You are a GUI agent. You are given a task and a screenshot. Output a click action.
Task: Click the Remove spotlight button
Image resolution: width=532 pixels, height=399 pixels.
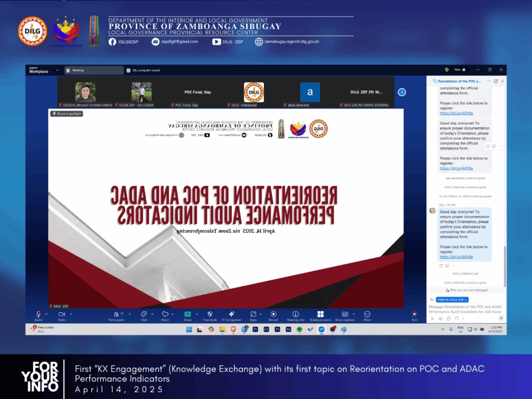point(67,114)
